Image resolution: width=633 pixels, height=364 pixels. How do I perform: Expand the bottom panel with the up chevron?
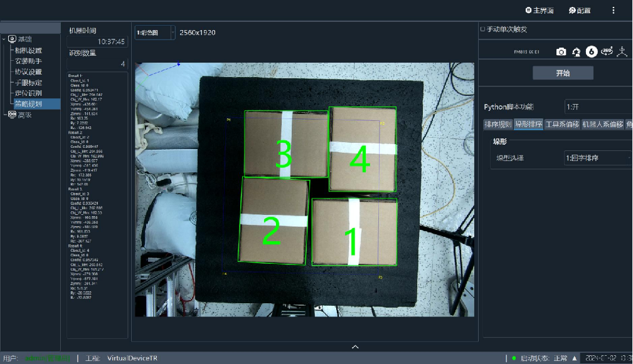pyautogui.click(x=355, y=346)
